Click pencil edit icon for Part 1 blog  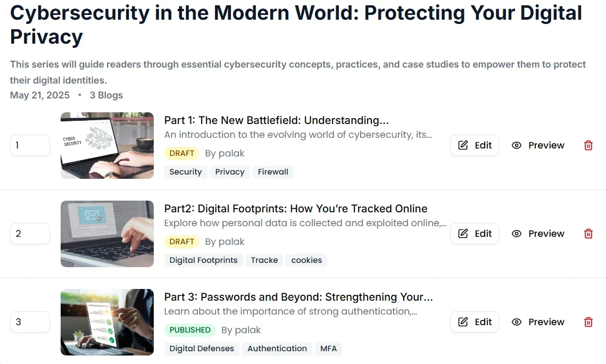coord(463,145)
